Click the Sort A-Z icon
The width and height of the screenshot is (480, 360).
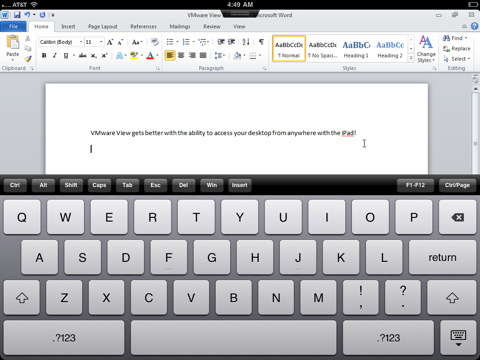point(246,42)
